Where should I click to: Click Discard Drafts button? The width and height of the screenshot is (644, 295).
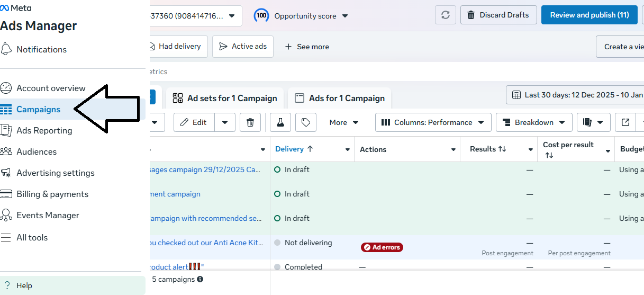498,15
